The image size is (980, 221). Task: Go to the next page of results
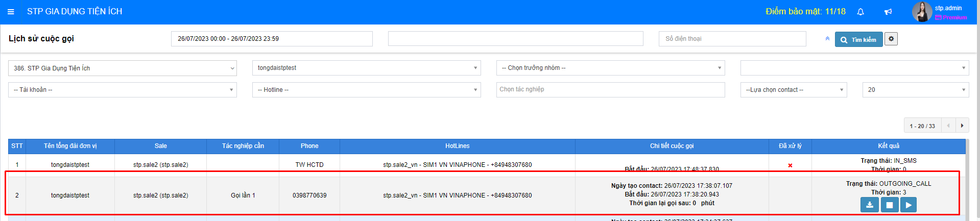tap(962, 126)
